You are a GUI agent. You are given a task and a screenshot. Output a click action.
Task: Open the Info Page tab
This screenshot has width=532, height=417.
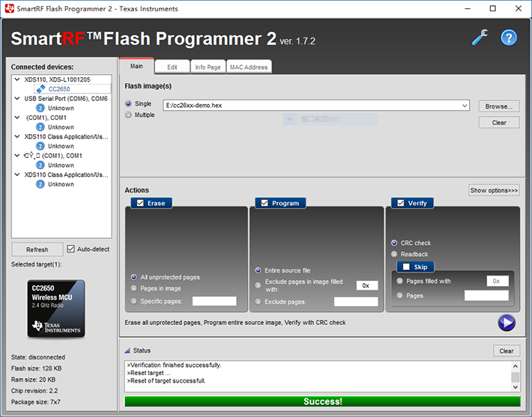click(x=208, y=67)
